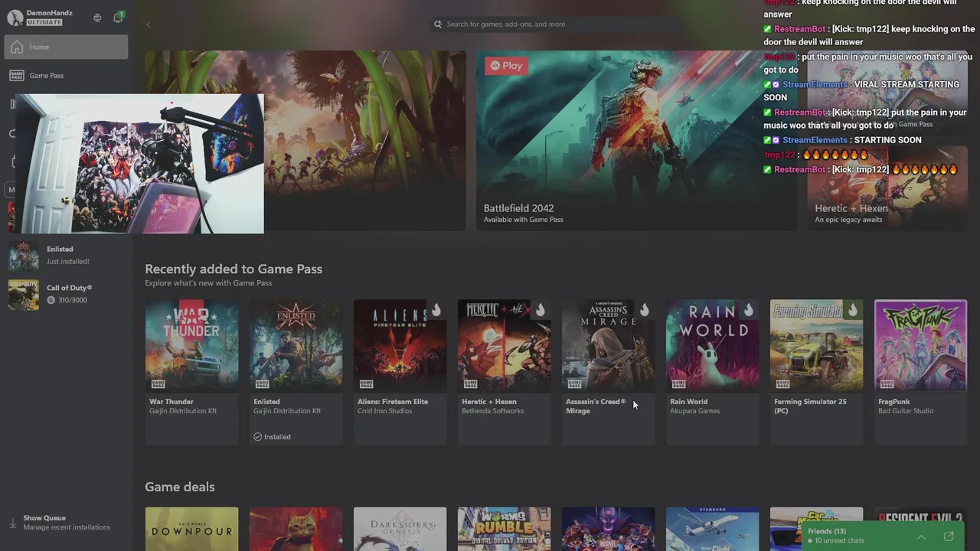Click the flame icon on Heretic + Hexen card

(x=540, y=309)
